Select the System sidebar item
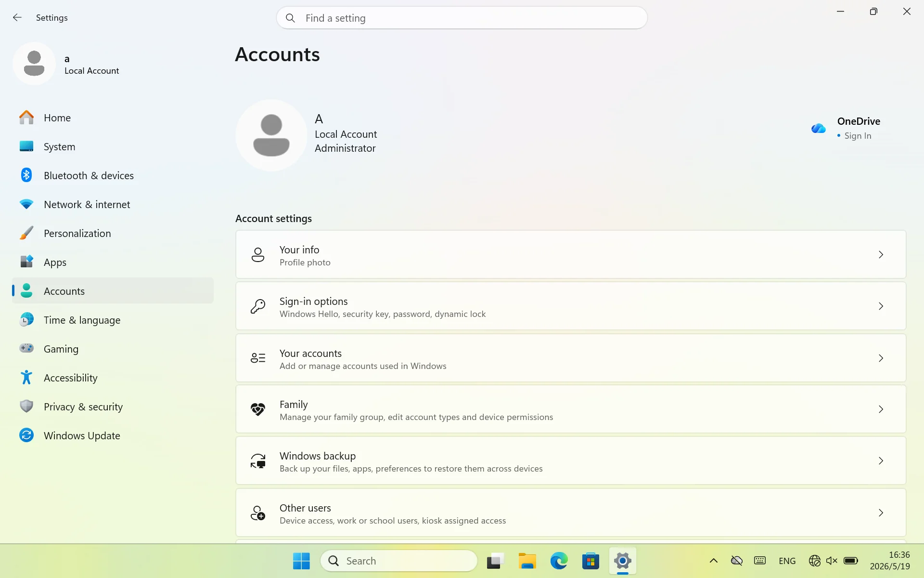The image size is (924, 578). 113,147
